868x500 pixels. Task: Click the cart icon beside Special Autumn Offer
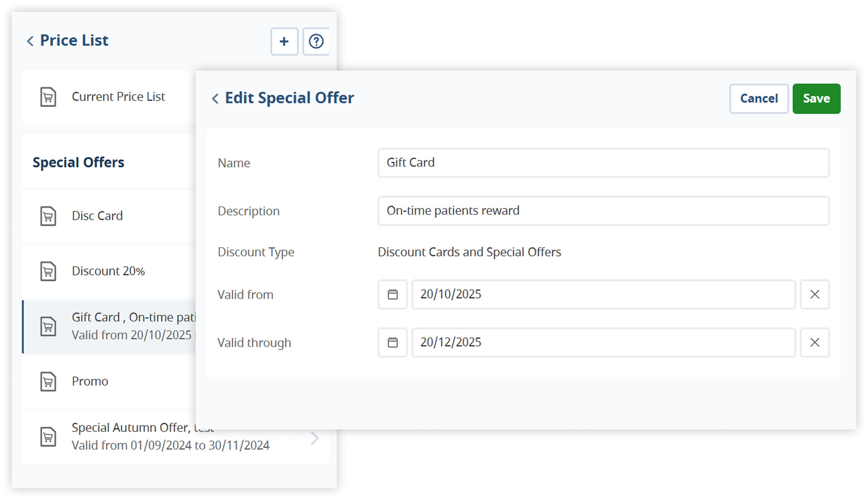pyautogui.click(x=48, y=436)
